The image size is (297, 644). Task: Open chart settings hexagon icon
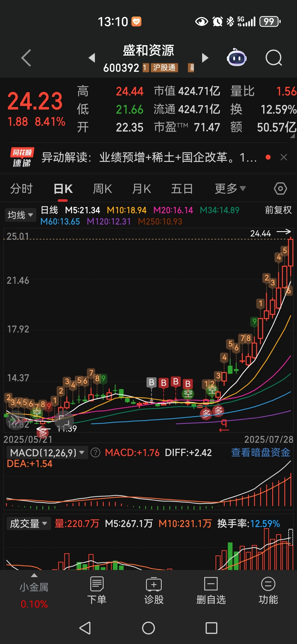pyautogui.click(x=280, y=189)
